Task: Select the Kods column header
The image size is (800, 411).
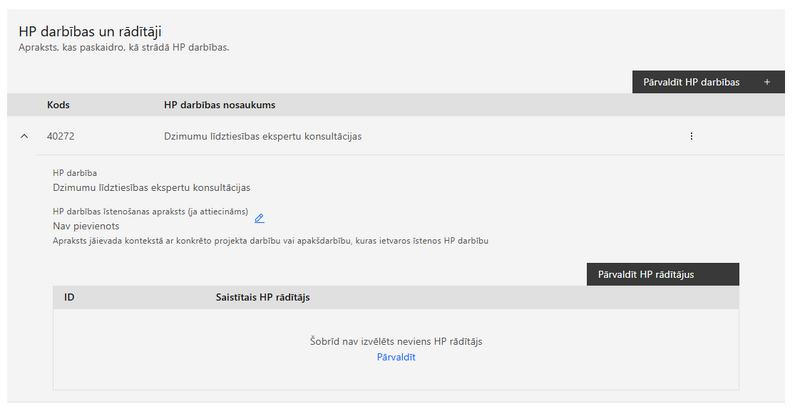Action: pyautogui.click(x=58, y=105)
